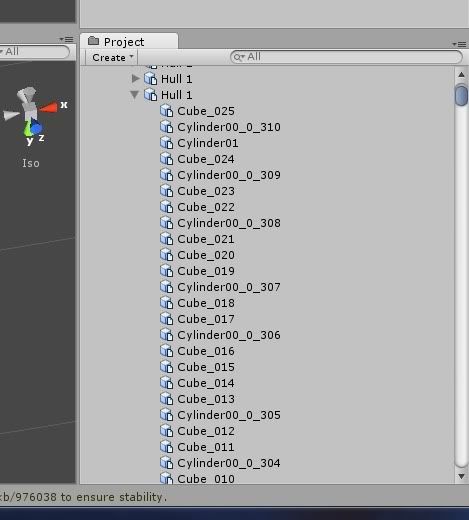Click the Project panel options menu icon
Image resolution: width=469 pixels, height=520 pixels.
[459, 44]
